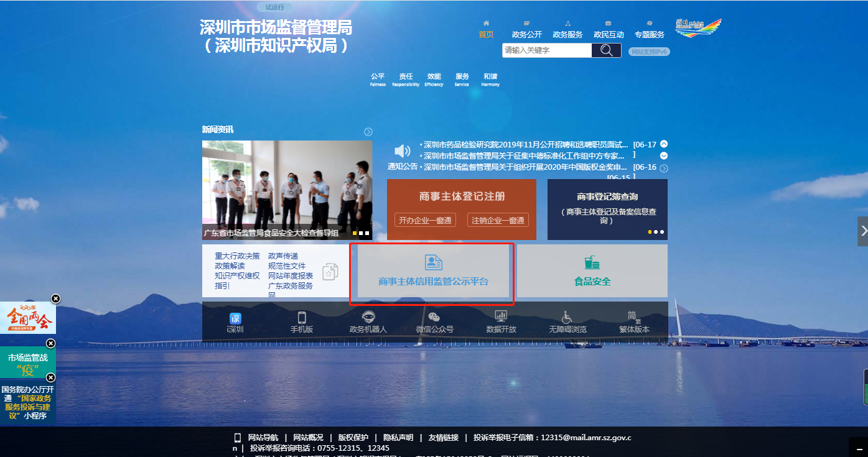Image resolution: width=868 pixels, height=457 pixels.
Task: Click the 深圳市市场监督管理局 site title
Action: tap(276, 37)
